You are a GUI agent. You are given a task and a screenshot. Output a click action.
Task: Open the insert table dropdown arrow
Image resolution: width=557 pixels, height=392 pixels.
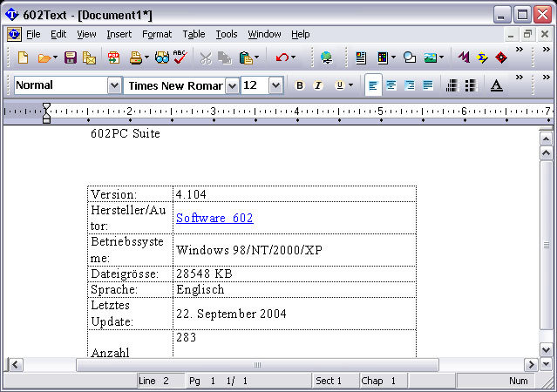(x=393, y=57)
